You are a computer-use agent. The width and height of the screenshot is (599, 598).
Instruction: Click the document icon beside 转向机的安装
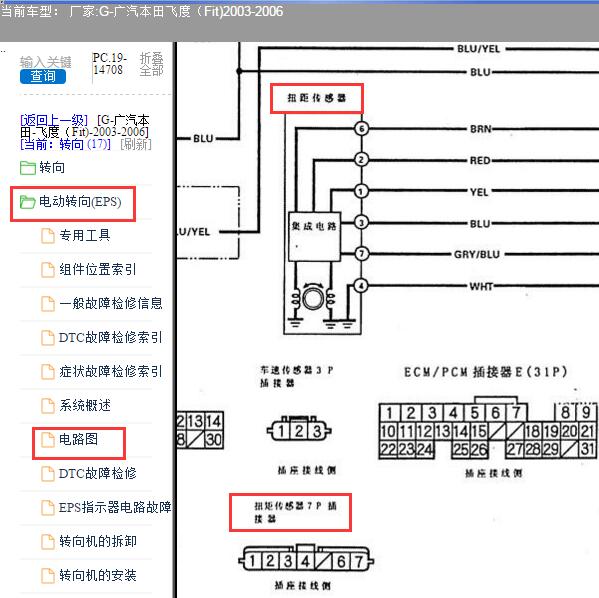pyautogui.click(x=48, y=575)
